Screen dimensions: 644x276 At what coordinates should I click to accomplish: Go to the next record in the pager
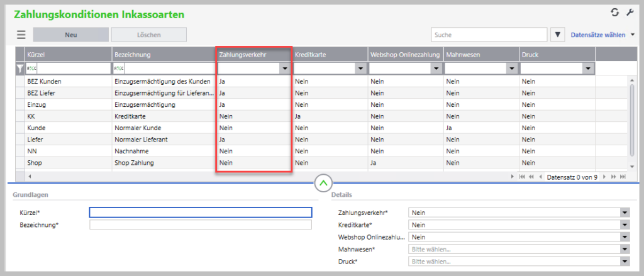click(605, 177)
